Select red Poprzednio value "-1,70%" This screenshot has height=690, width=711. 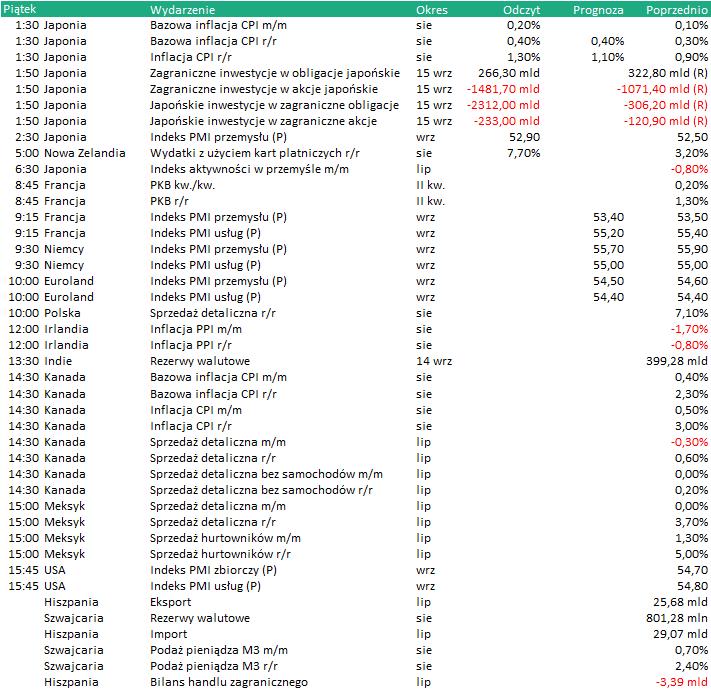pos(689,329)
